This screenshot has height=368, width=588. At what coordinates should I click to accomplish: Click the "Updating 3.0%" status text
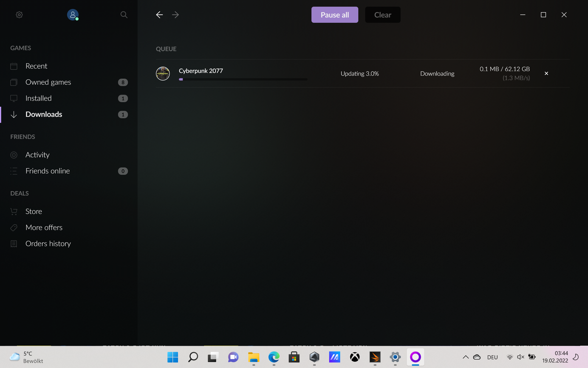(360, 74)
